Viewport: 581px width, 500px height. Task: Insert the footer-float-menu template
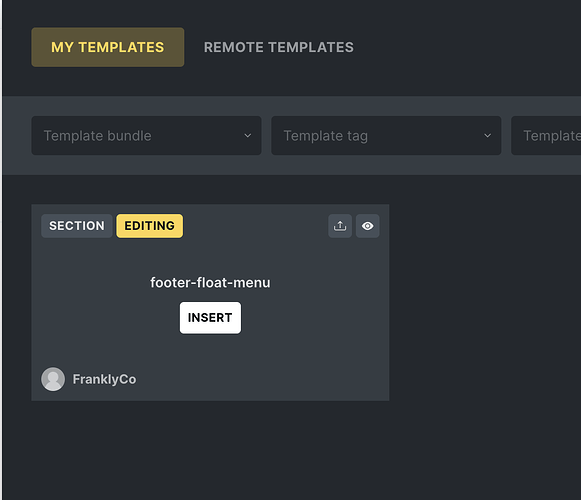coord(210,318)
